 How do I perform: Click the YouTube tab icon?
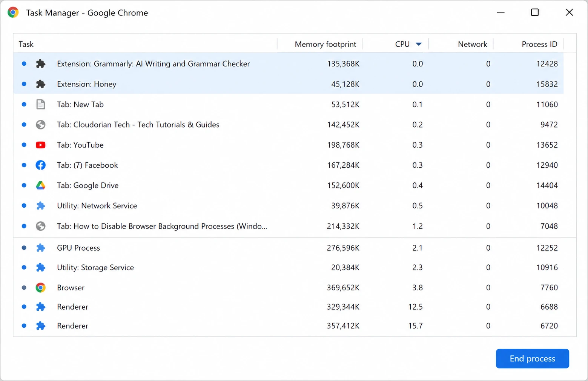point(41,145)
